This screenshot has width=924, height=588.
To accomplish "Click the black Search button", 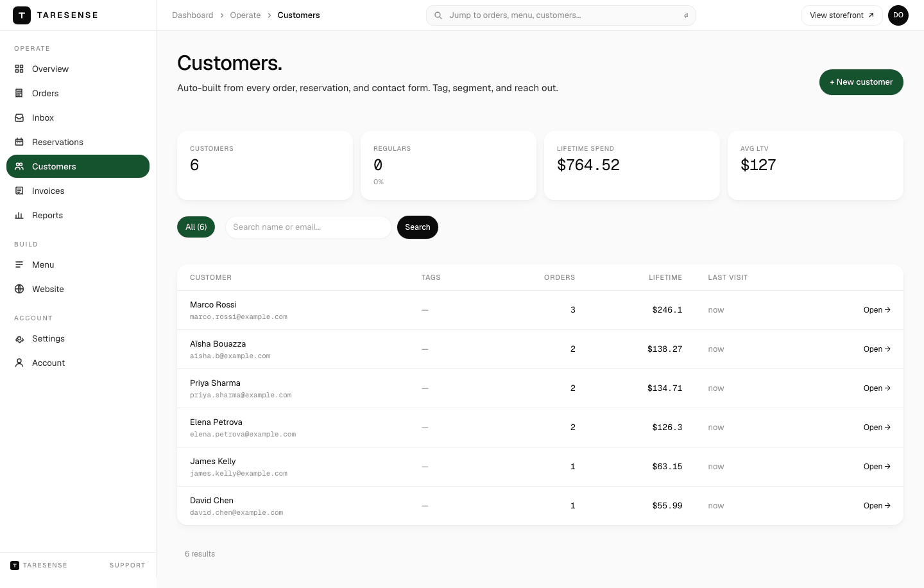I will point(418,227).
